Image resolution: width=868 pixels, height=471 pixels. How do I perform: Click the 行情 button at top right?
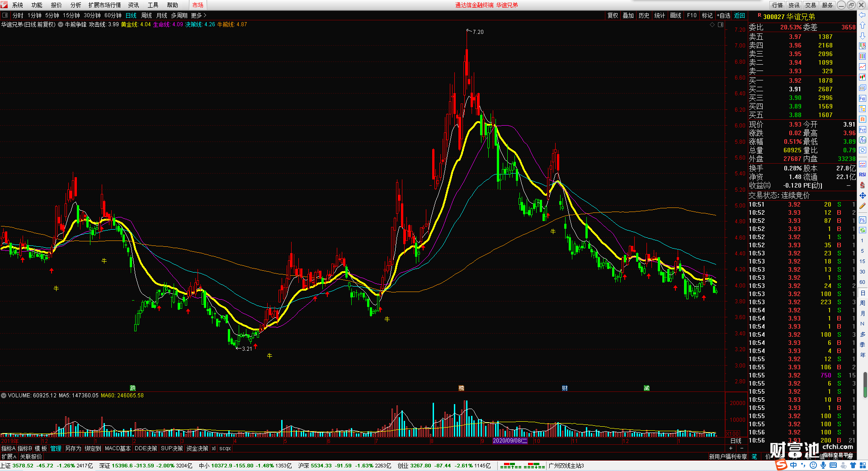778,5
